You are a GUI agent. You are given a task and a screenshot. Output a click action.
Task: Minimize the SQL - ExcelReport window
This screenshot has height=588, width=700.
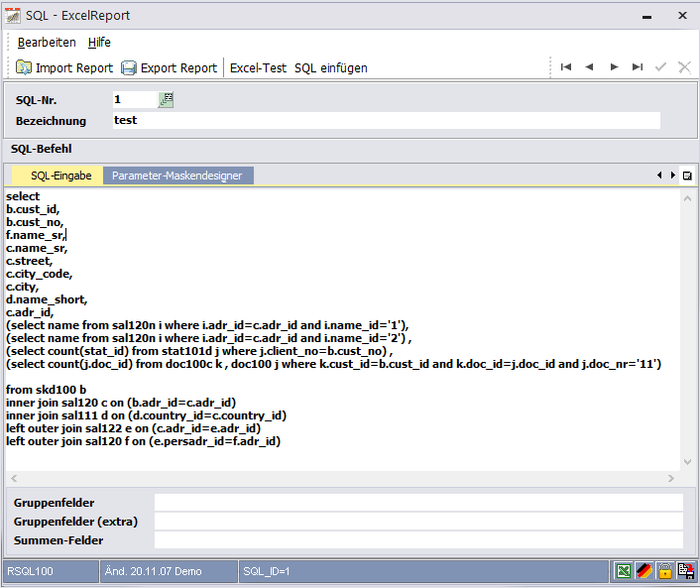click(x=646, y=16)
